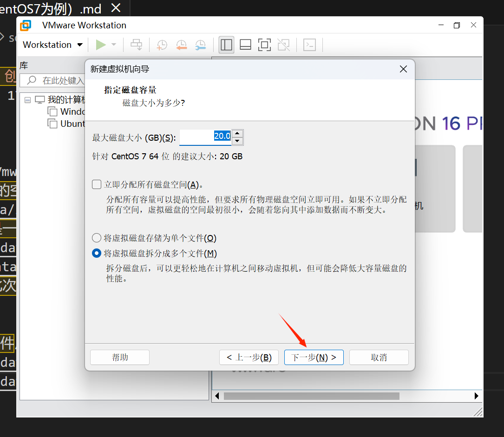504x437 pixels.
Task: Collapse the 我的计算机 tree node
Action: click(x=28, y=100)
